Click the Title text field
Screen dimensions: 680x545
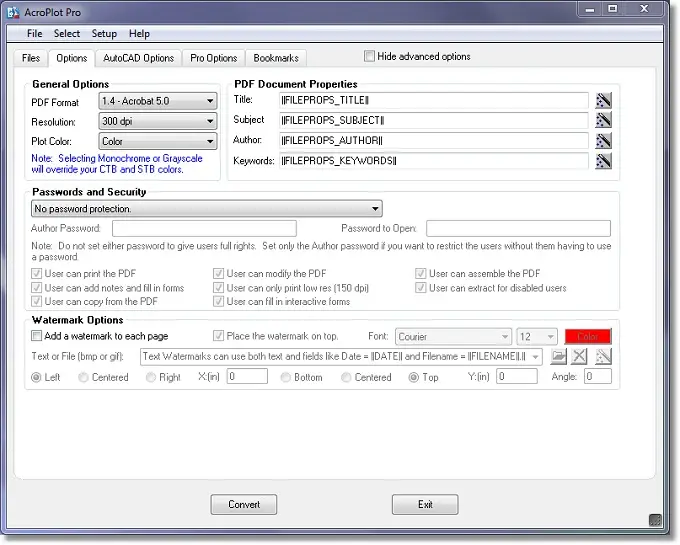[x=434, y=101]
